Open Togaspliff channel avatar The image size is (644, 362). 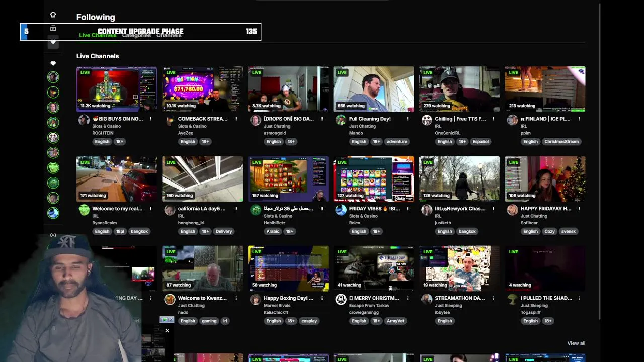point(512,299)
